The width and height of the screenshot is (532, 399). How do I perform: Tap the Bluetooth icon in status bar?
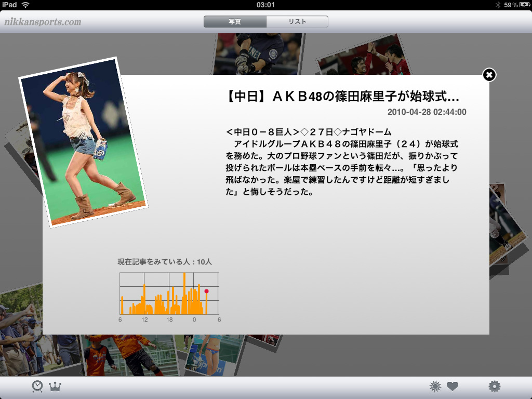pos(498,5)
